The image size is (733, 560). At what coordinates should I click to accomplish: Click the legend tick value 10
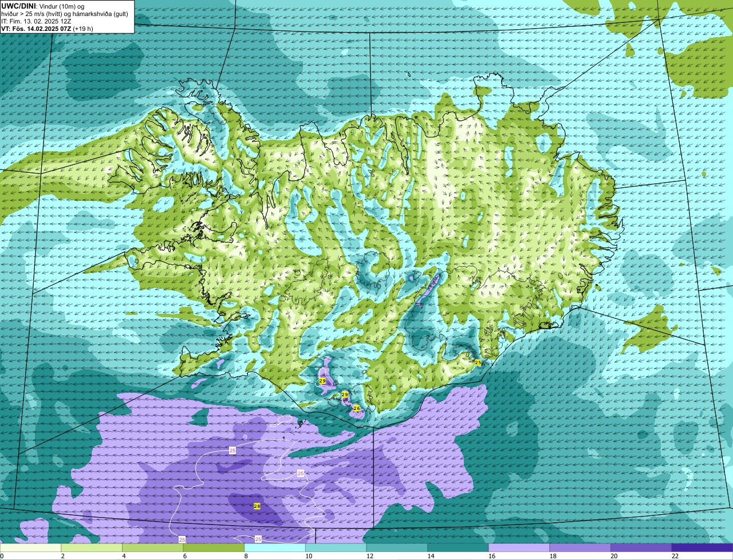(309, 556)
